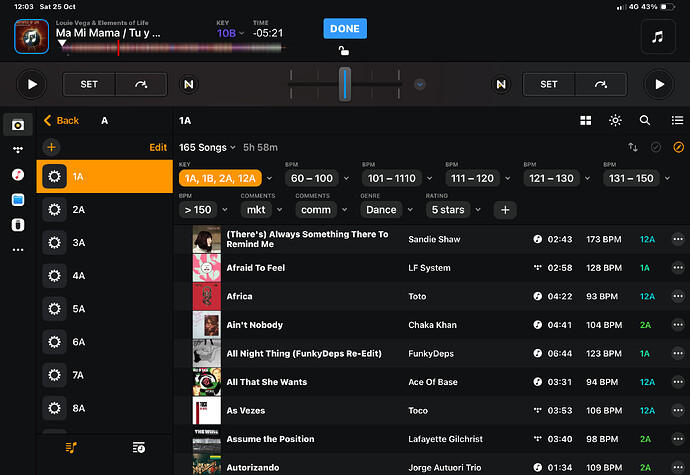690x475 pixels.
Task: Add a new filter with plus button
Action: coord(505,210)
